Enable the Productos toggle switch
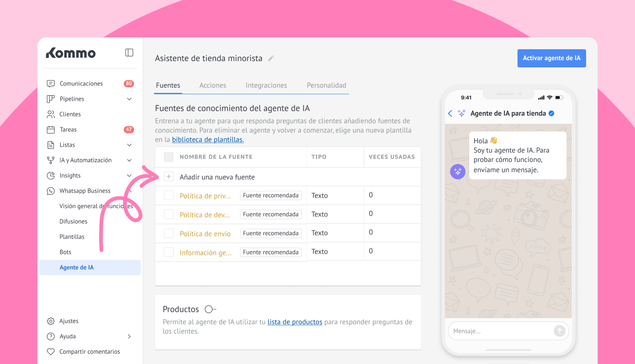Image resolution: width=635 pixels, height=364 pixels. point(210,309)
